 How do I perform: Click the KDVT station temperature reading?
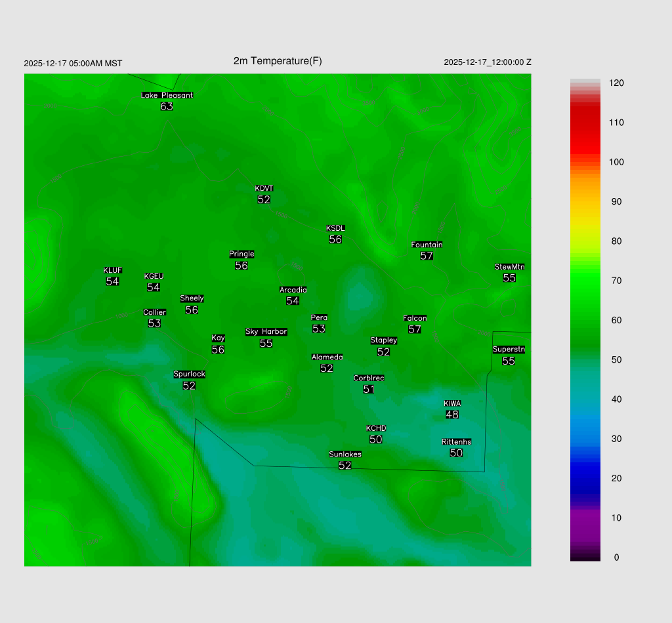tap(264, 199)
